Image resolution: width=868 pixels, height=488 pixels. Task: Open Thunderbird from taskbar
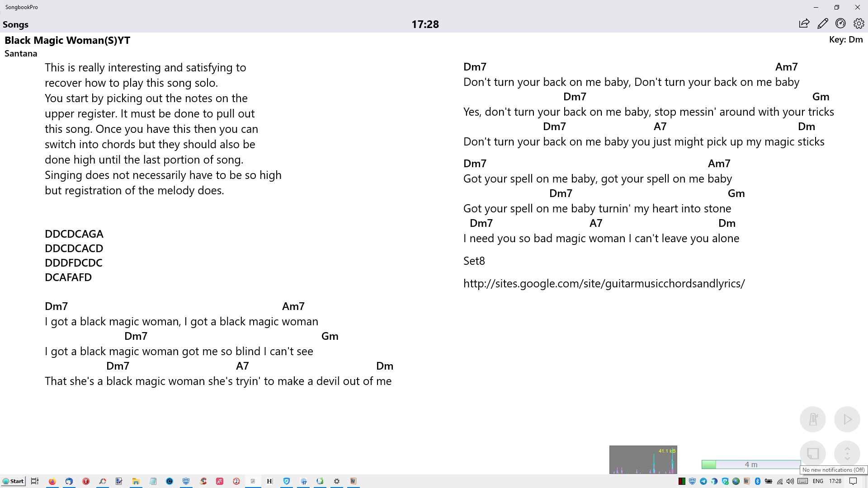click(x=69, y=481)
